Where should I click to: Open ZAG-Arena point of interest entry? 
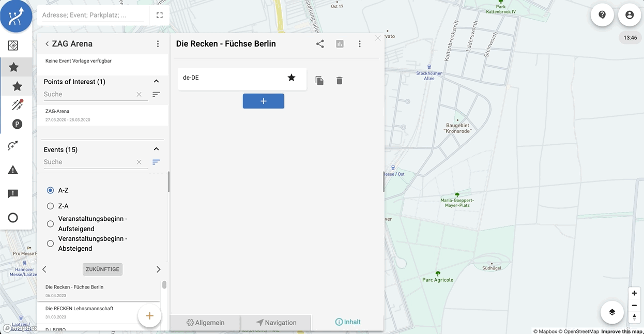(103, 115)
